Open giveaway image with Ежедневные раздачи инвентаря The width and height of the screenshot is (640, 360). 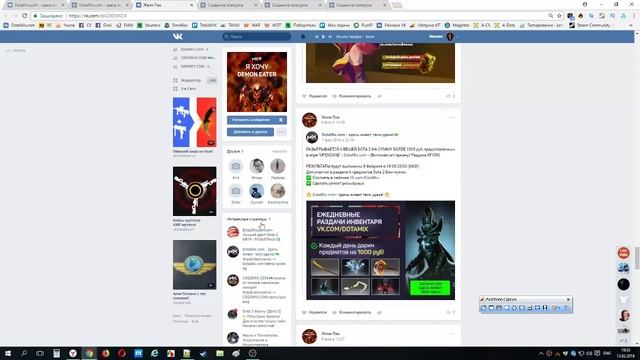coord(380,250)
